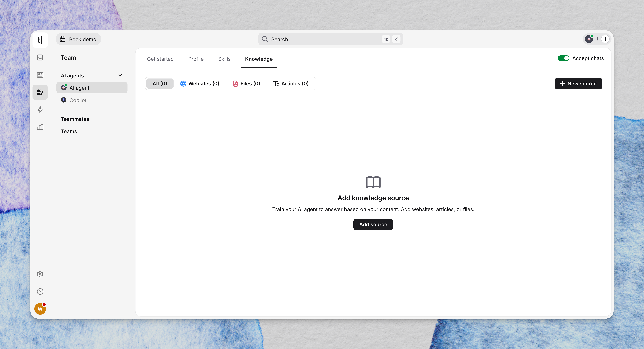Click the plus icon in top right
The image size is (644, 349).
coord(605,39)
